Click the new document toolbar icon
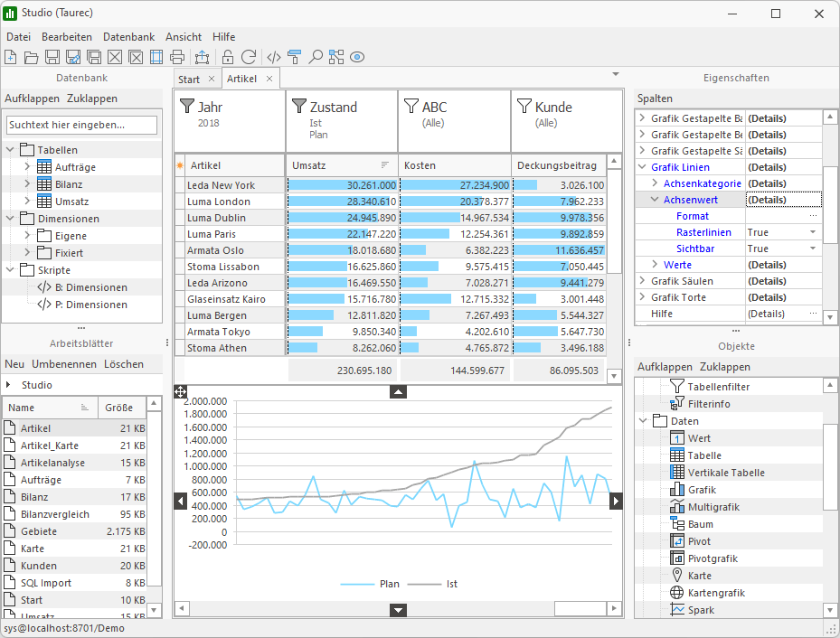This screenshot has width=840, height=638. click(11, 57)
